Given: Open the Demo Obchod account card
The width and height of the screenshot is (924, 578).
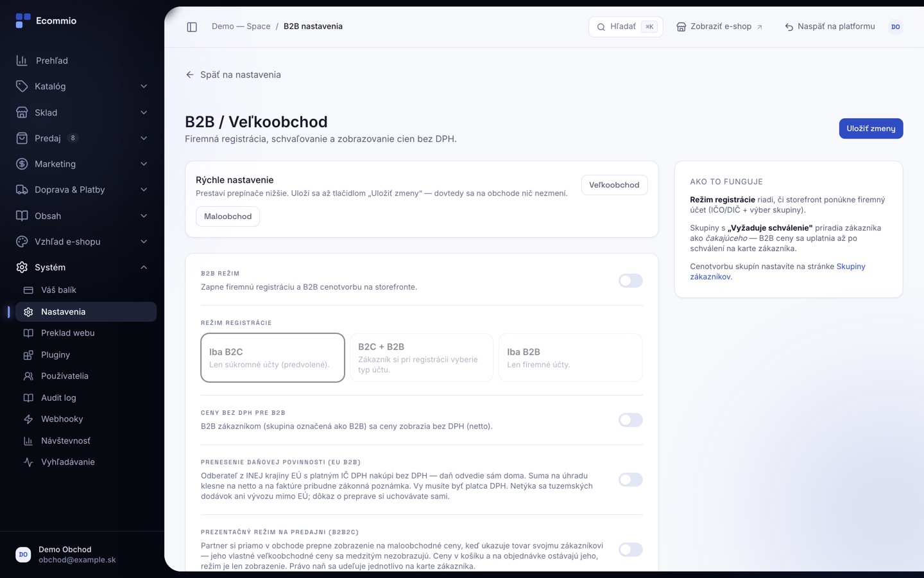Looking at the screenshot, I should pos(82,554).
